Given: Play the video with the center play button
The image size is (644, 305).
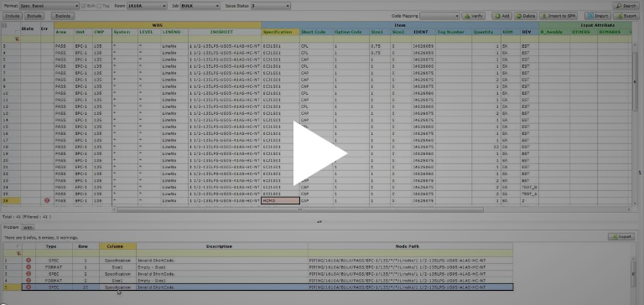Looking at the screenshot, I should 320,152.
